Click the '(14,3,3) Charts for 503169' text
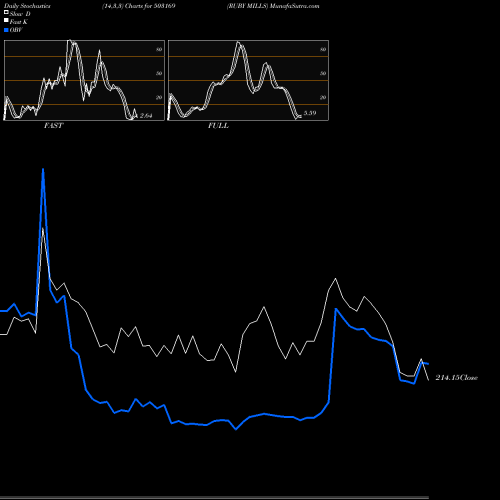 click(139, 6)
